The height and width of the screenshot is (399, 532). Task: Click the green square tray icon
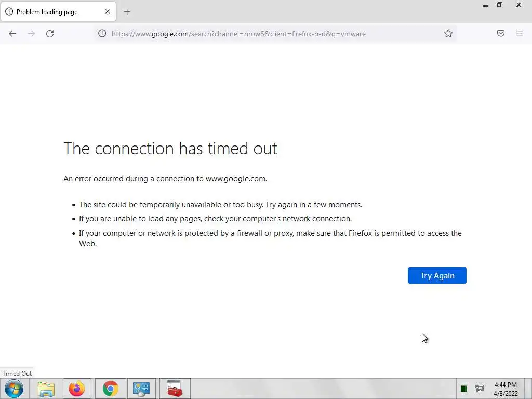464,389
